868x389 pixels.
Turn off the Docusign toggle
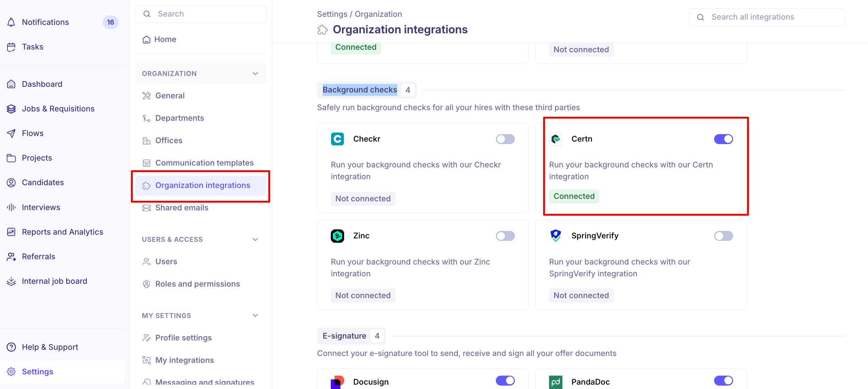pyautogui.click(x=505, y=381)
